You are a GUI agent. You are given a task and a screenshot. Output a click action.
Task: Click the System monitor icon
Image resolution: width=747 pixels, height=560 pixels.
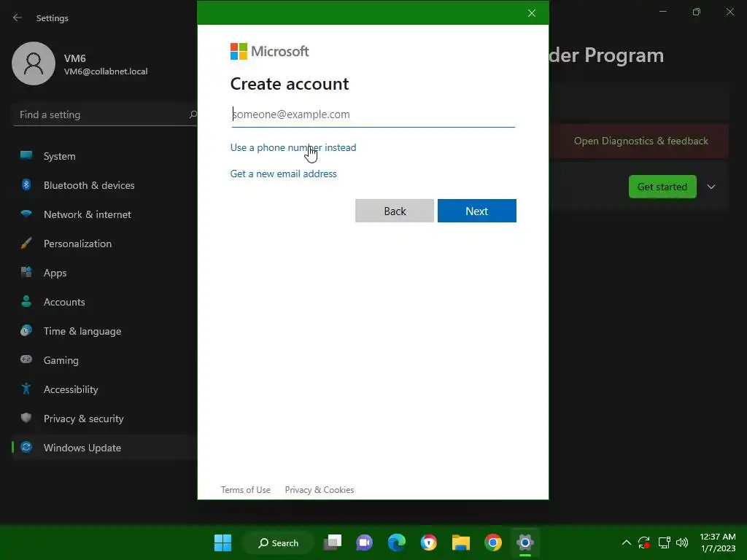click(26, 155)
